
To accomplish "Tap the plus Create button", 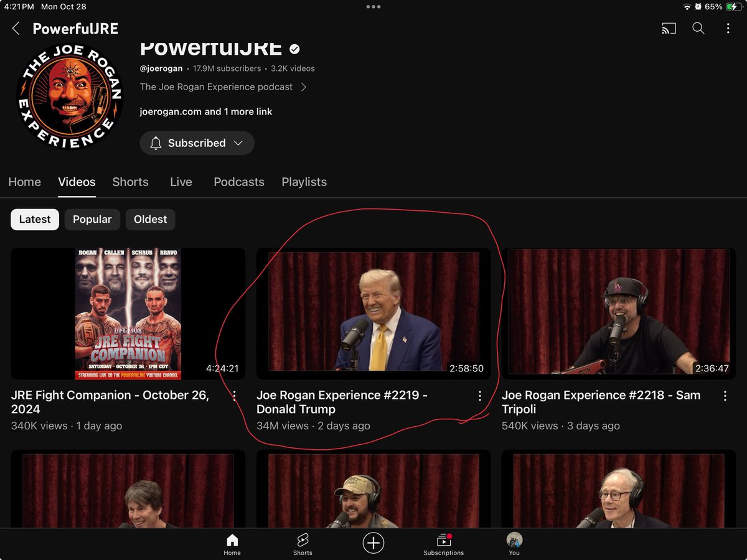I will (374, 543).
